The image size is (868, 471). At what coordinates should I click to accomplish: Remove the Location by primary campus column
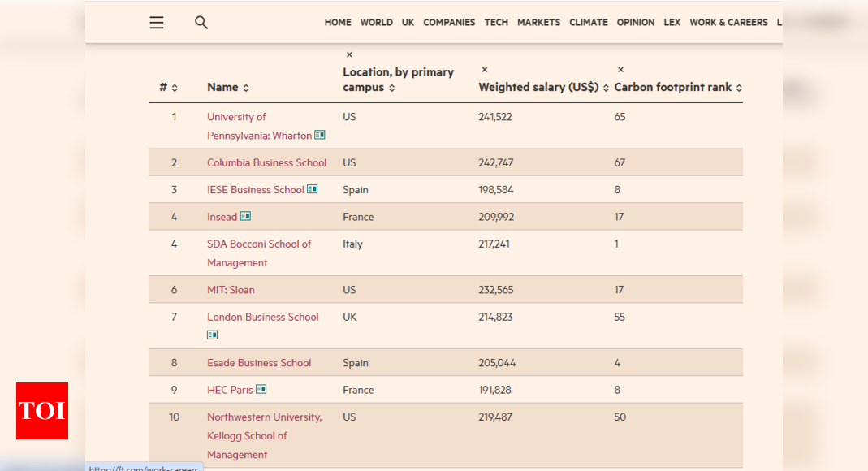[349, 54]
